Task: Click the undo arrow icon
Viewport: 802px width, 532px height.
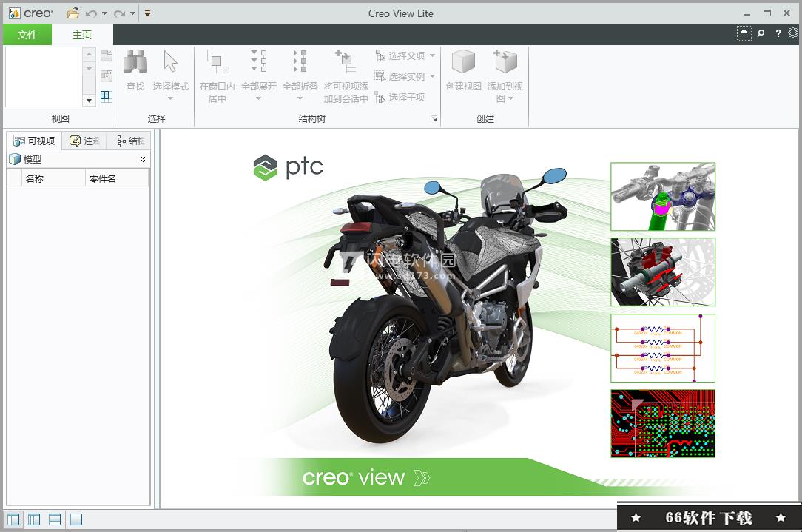Action: click(91, 14)
